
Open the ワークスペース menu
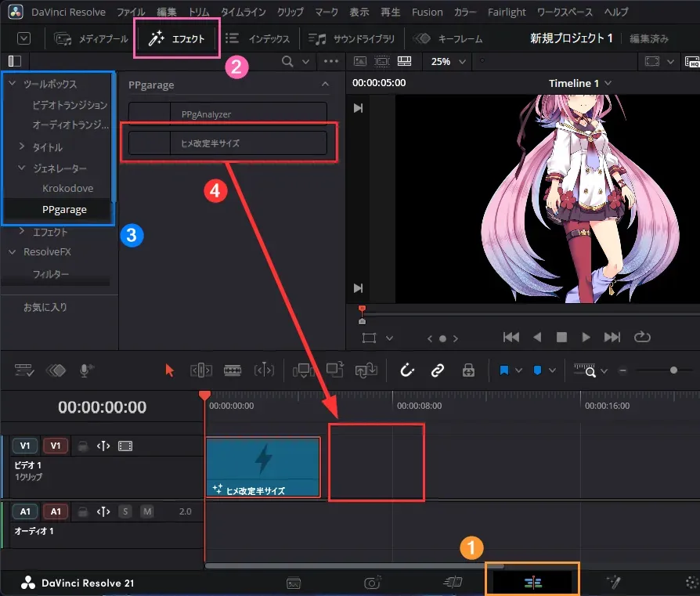pyautogui.click(x=565, y=12)
